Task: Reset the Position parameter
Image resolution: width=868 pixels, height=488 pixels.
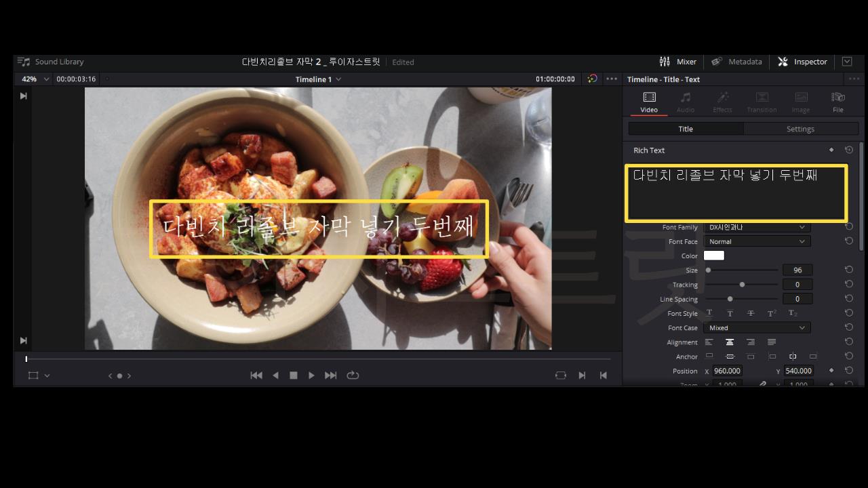Action: click(x=848, y=371)
